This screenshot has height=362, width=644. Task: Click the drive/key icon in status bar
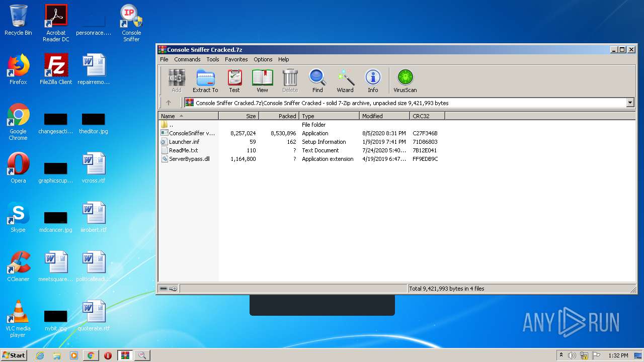pyautogui.click(x=169, y=289)
